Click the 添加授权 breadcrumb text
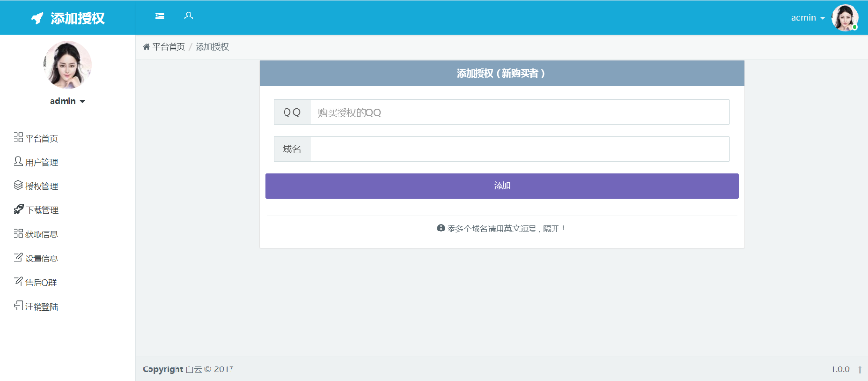The height and width of the screenshot is (381, 868). [212, 47]
